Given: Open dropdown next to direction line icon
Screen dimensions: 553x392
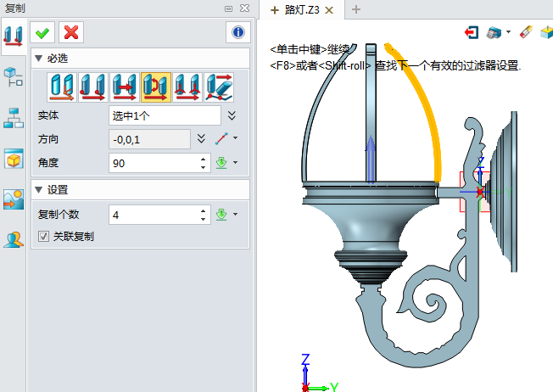Looking at the screenshot, I should 235,138.
